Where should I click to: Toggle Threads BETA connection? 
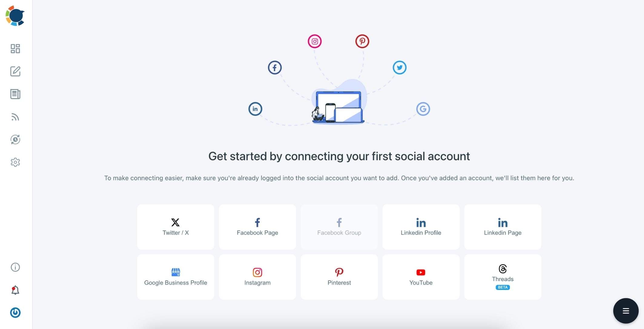[503, 277]
